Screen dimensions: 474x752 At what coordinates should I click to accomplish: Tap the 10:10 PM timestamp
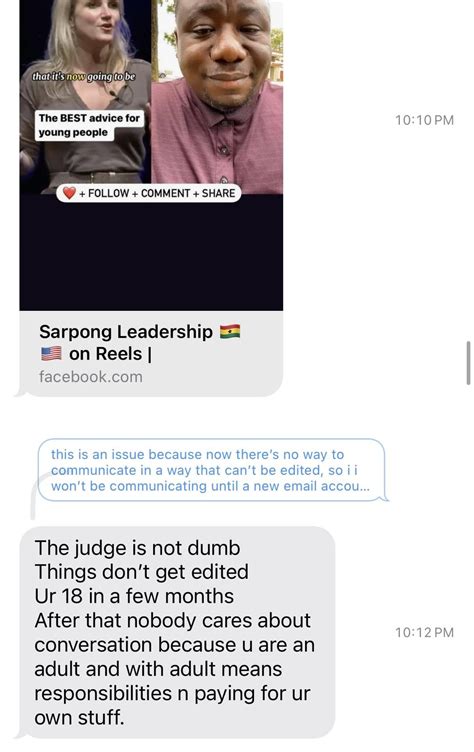424,120
